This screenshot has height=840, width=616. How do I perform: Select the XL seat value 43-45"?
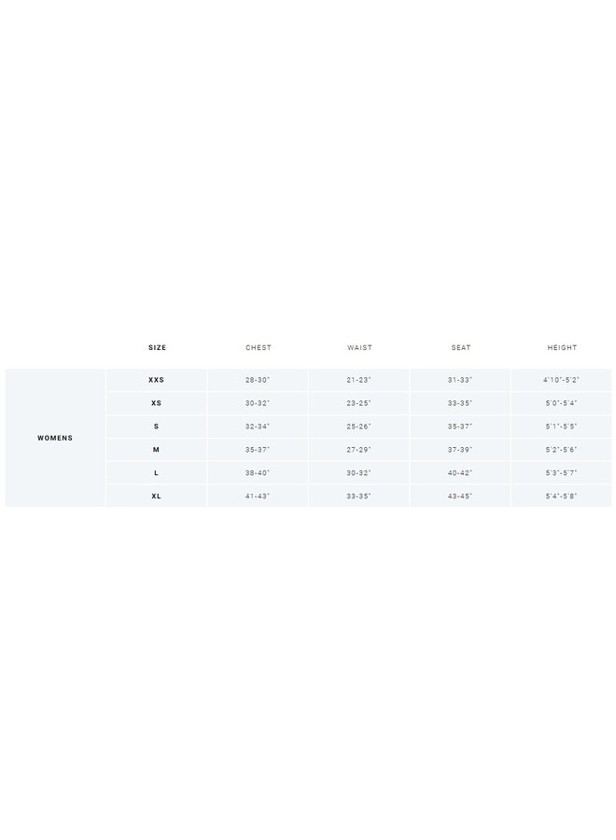tap(461, 497)
